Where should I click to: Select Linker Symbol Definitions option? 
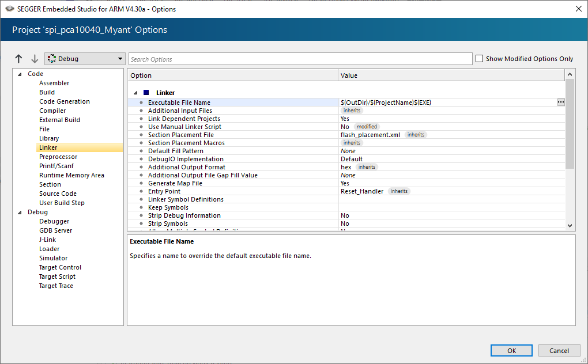pyautogui.click(x=186, y=199)
